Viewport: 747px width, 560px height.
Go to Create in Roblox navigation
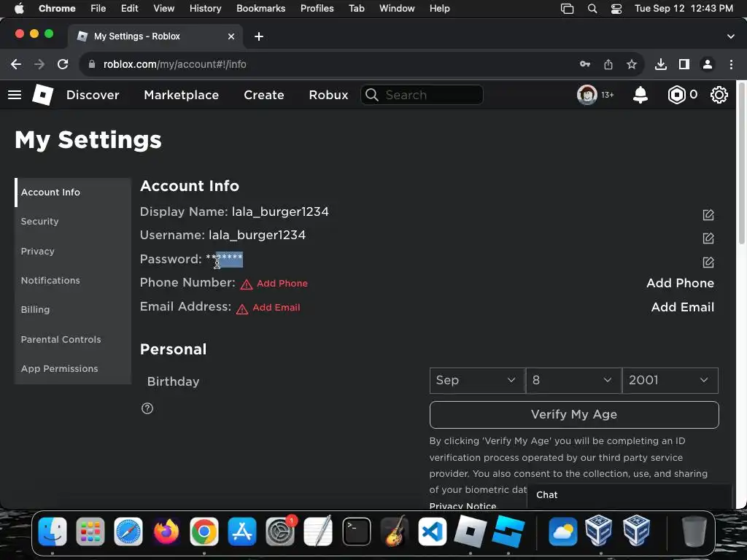(264, 95)
